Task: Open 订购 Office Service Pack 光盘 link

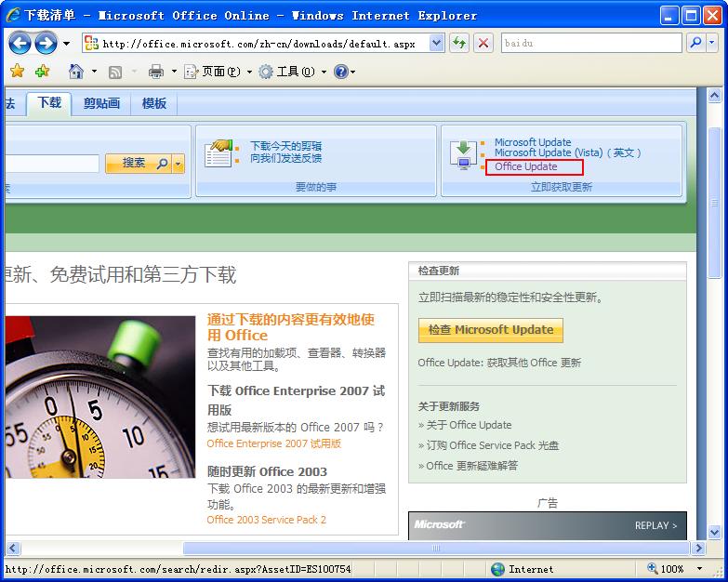Action: coord(492,445)
